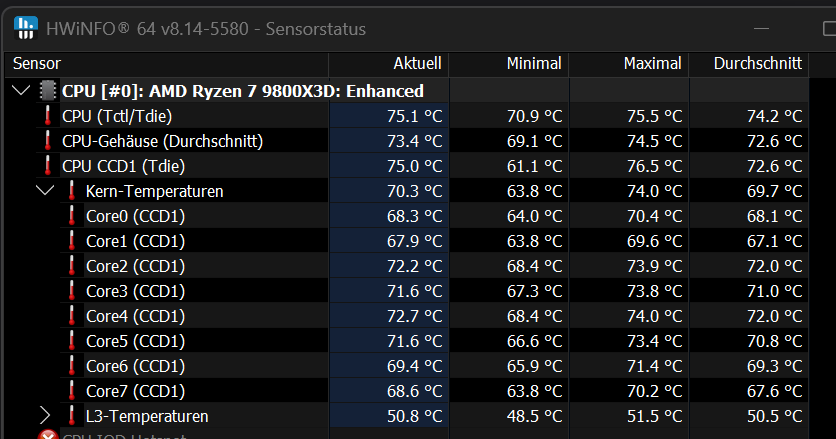This screenshot has width=836, height=439.
Task: Click the Durchschnitt column header
Action: pos(749,63)
